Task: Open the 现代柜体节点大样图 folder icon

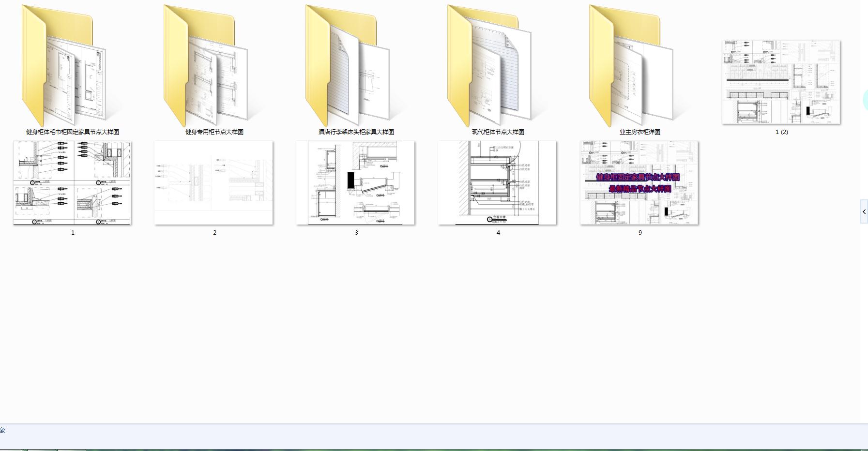Action: (490, 66)
